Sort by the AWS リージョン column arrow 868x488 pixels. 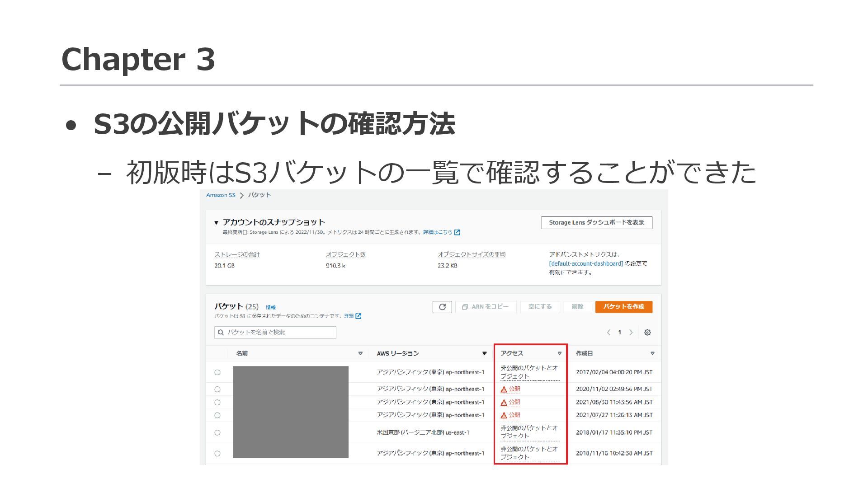click(x=484, y=353)
